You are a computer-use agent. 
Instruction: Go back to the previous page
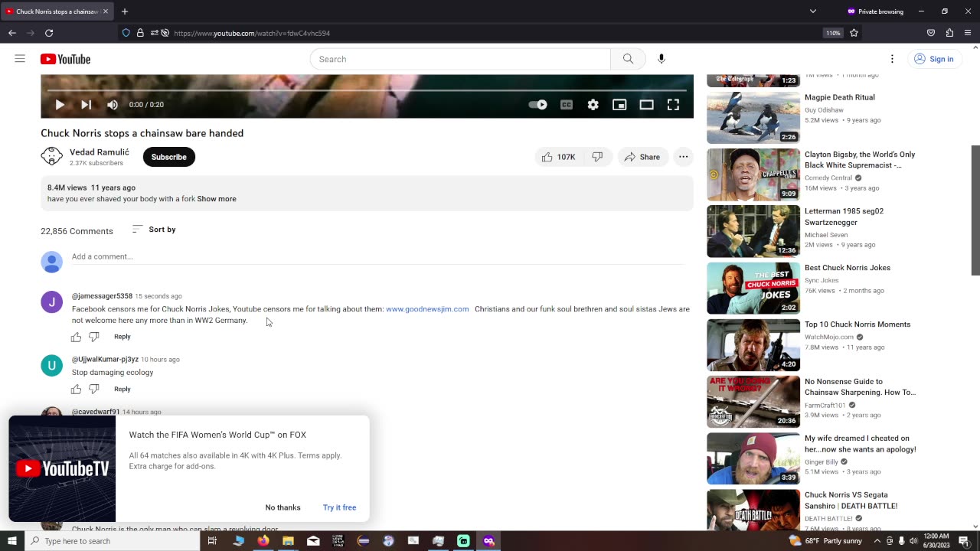(12, 33)
